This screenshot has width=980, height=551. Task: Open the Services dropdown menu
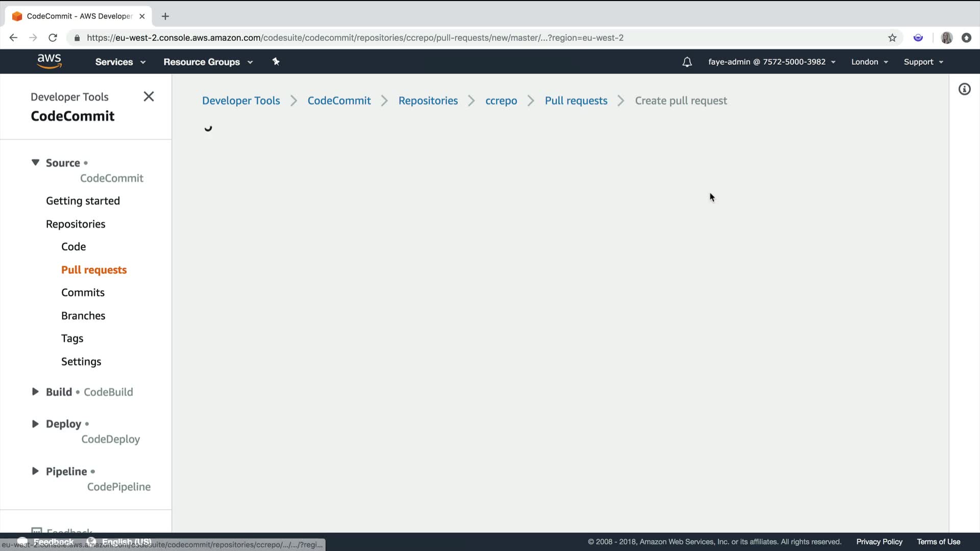click(x=120, y=62)
